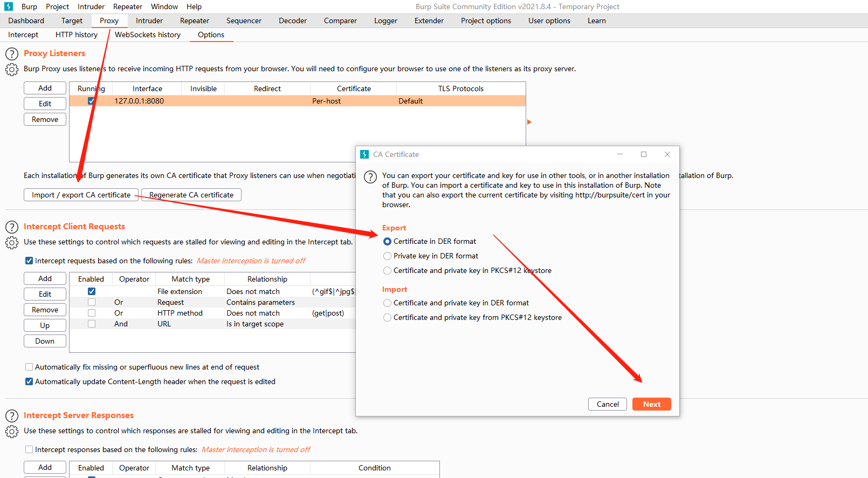Select export Certificate and private key PKCS#12 keystore
This screenshot has height=478, width=868.
387,270
